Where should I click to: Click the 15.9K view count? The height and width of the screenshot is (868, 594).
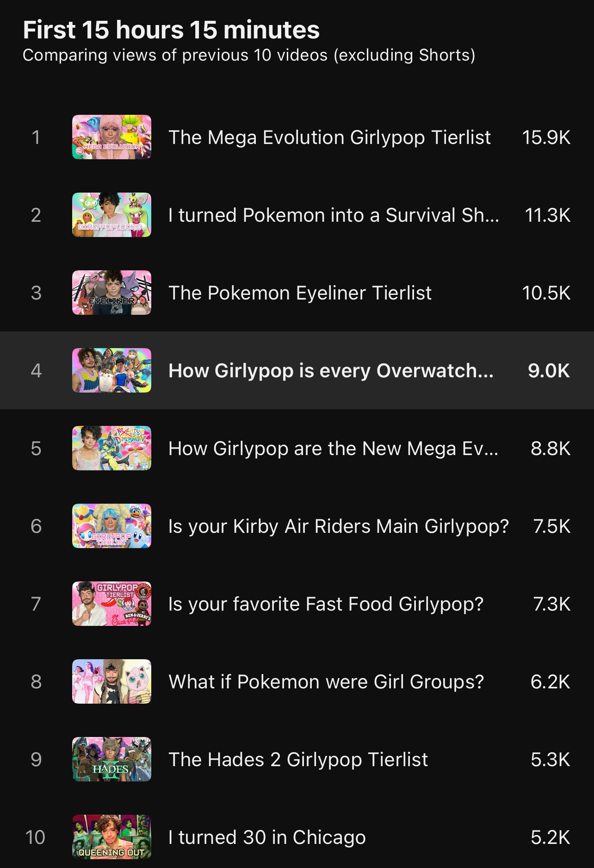click(546, 137)
